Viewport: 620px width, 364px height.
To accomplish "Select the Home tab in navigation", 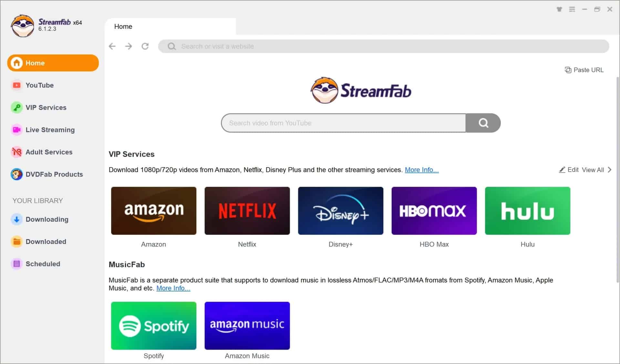I will (52, 63).
